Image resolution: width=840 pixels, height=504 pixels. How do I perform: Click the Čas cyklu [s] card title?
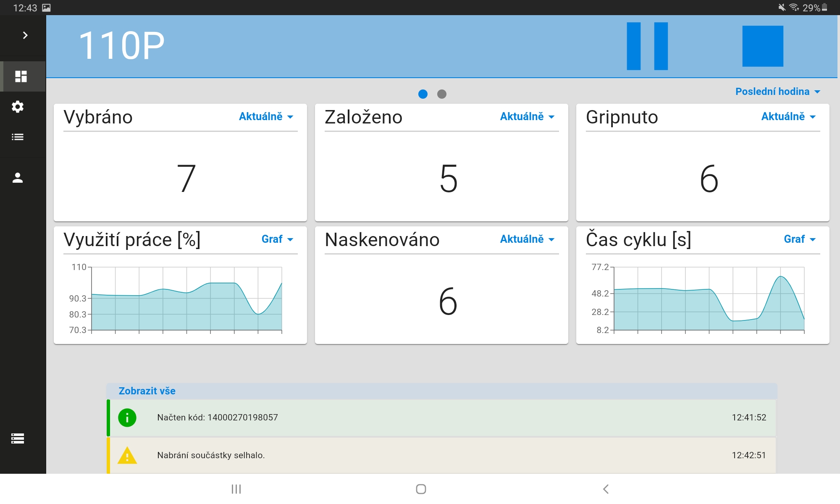pyautogui.click(x=638, y=240)
